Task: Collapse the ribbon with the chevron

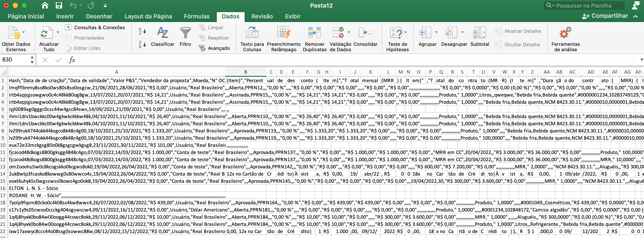Action: 635,16
